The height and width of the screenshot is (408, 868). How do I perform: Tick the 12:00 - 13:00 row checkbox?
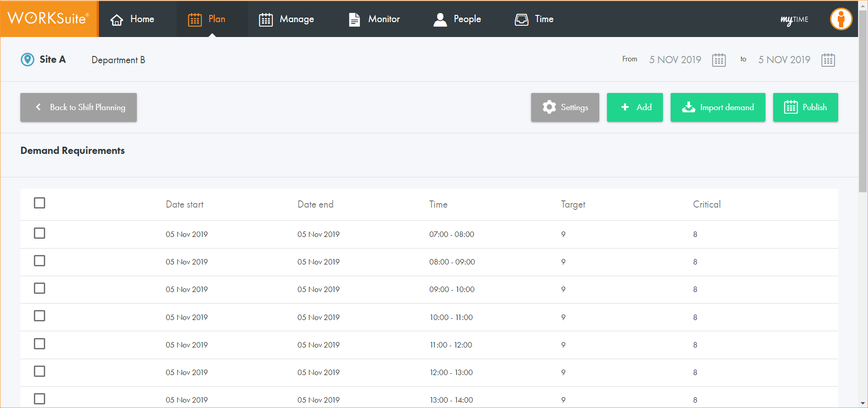pyautogui.click(x=40, y=371)
